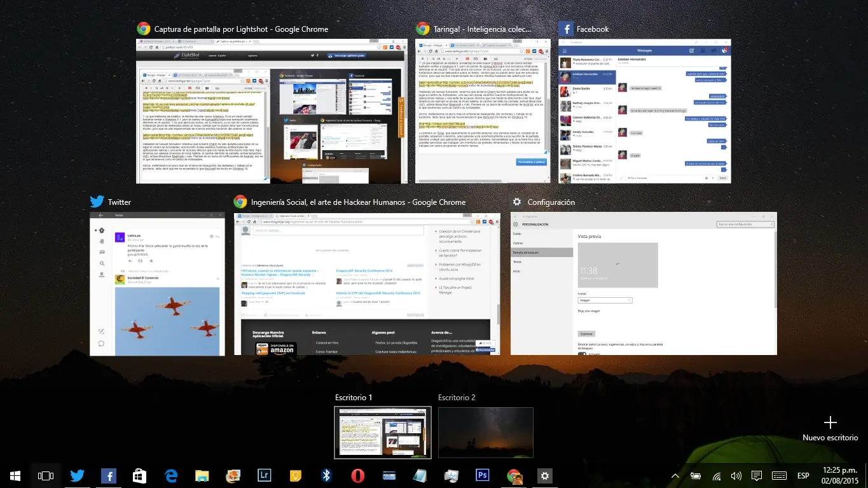Viewport: 868px width, 488px height.
Task: Switch to Chrome via taskbar icon
Action: tap(513, 475)
